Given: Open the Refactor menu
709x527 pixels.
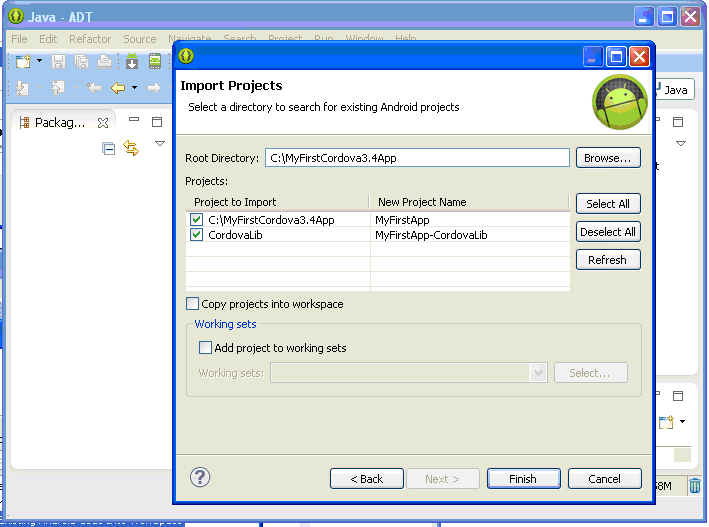Looking at the screenshot, I should (90, 39).
